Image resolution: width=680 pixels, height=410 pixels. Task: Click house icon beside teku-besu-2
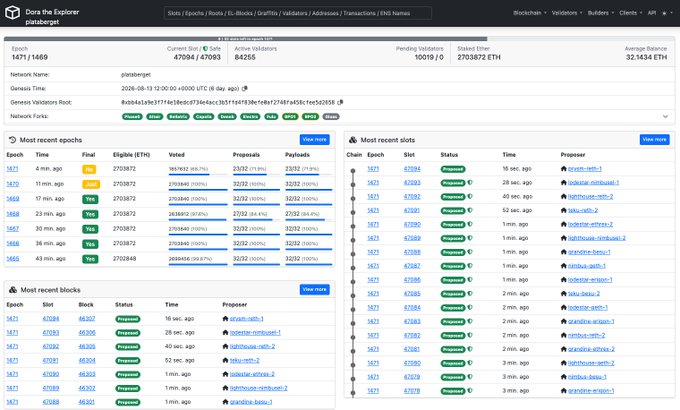564,293
